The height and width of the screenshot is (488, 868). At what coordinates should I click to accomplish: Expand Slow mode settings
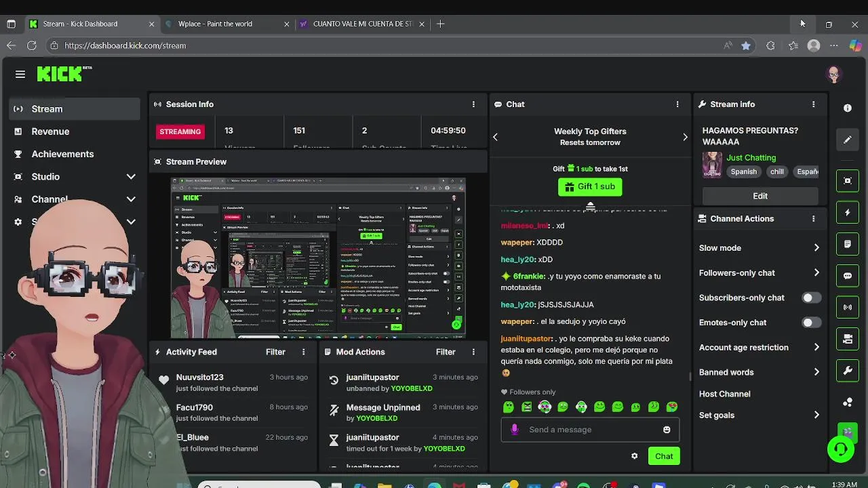coord(816,248)
